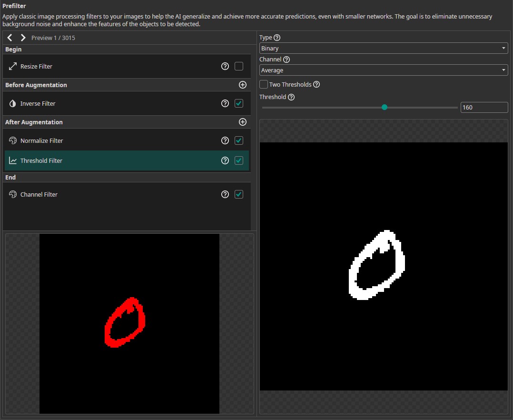Screen dimensions: 513x420
Task: Select the Normalize Filter row
Action: click(x=127, y=140)
